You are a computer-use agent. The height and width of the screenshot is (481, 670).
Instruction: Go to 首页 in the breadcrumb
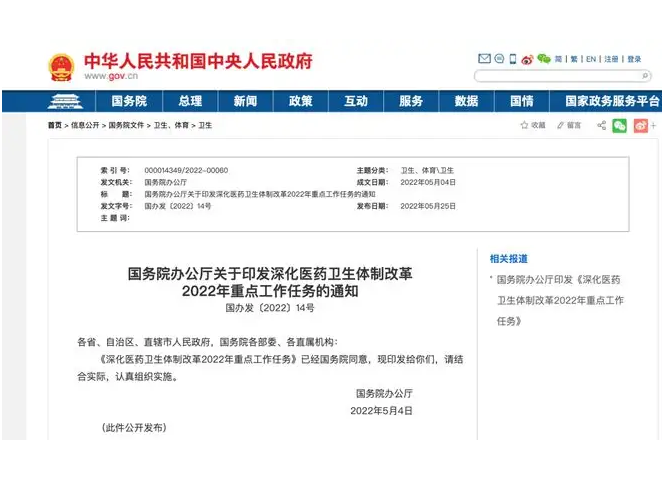55,125
